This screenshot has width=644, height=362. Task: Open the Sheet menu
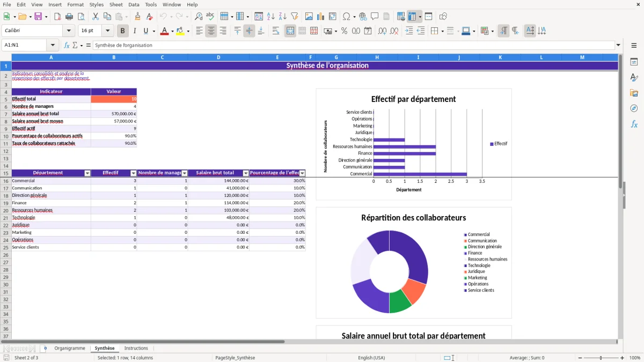click(x=116, y=4)
